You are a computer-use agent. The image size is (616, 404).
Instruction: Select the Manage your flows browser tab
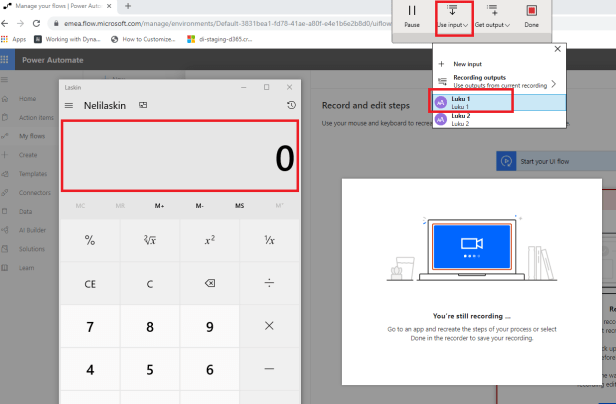click(58, 6)
